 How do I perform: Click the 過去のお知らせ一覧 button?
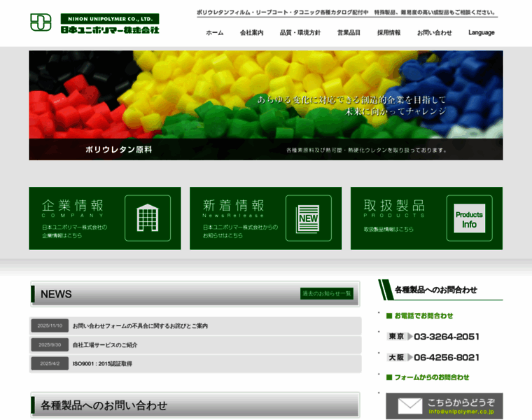point(327,293)
